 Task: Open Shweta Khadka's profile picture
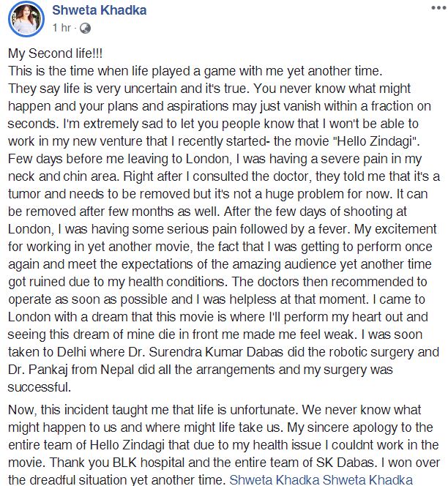tap(26, 19)
